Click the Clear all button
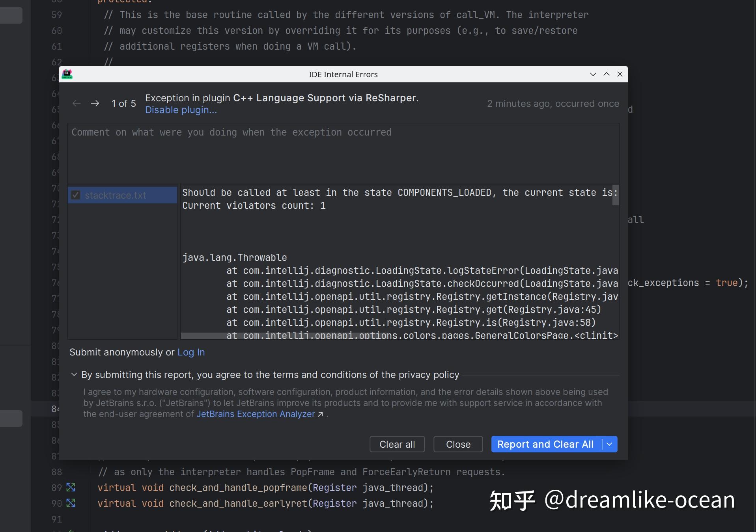Screen dimensions: 756x532 pyautogui.click(x=397, y=444)
